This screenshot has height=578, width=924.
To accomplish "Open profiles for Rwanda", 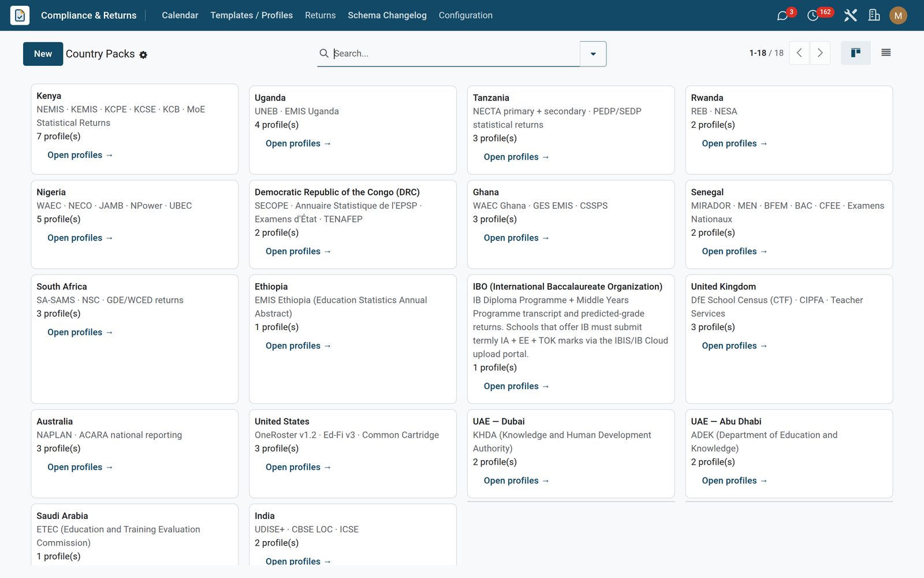I will [x=735, y=143].
